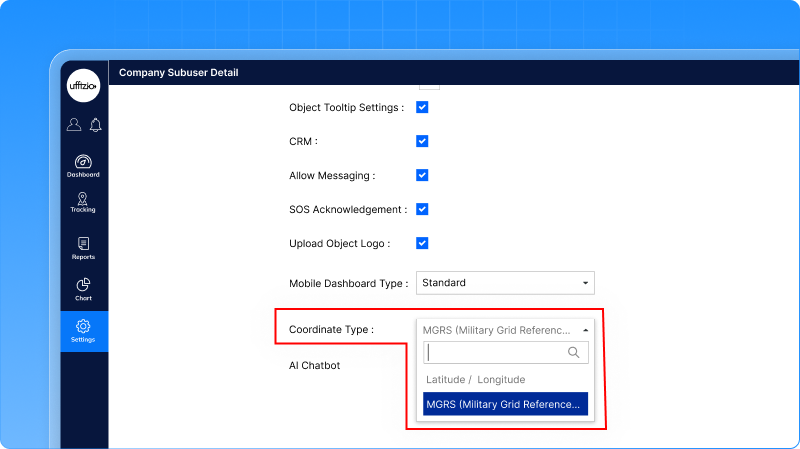The width and height of the screenshot is (800, 449).
Task: Open the Reports section icon
Action: click(84, 248)
